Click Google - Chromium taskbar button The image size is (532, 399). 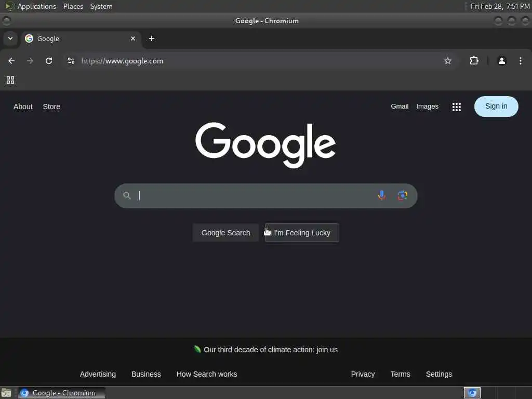coord(62,393)
